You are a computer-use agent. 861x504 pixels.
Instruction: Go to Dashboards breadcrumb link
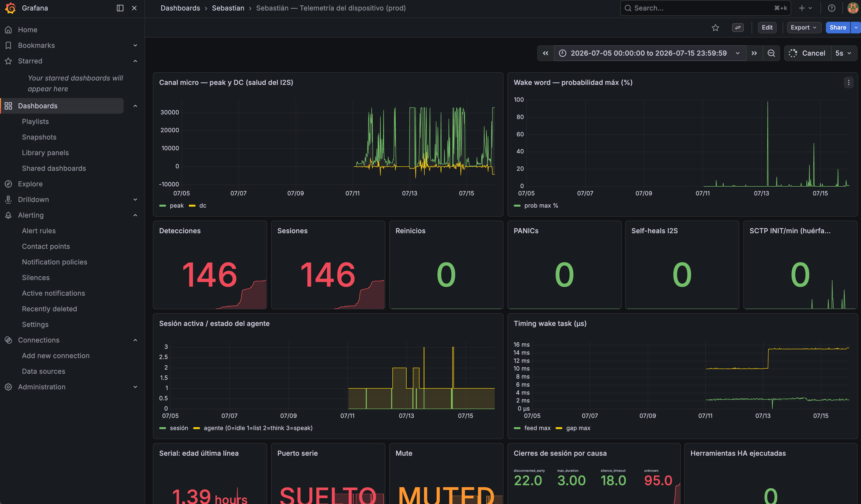[x=180, y=8]
